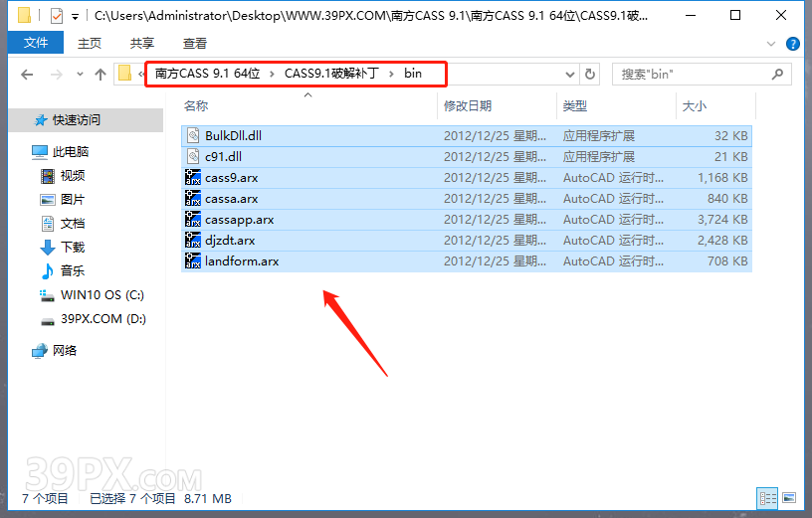Select 快速访问 in the navigation pane
This screenshot has height=518, width=812.
pyautogui.click(x=76, y=120)
